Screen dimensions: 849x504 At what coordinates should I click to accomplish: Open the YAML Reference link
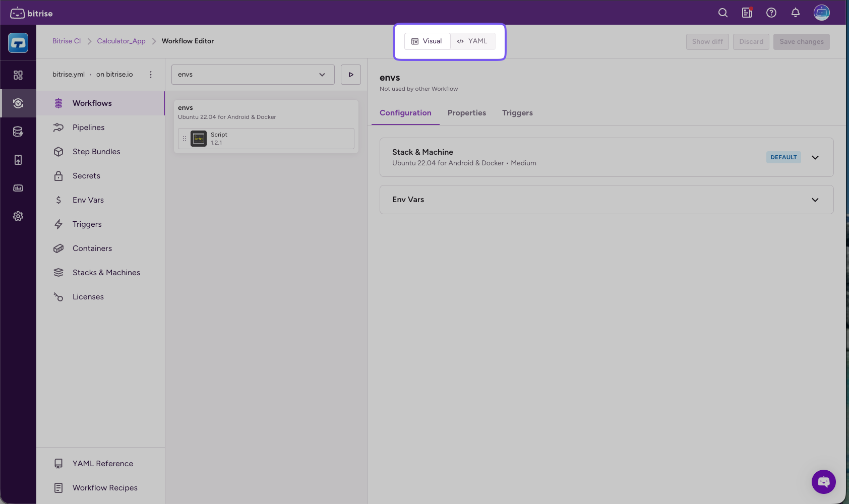pyautogui.click(x=101, y=464)
